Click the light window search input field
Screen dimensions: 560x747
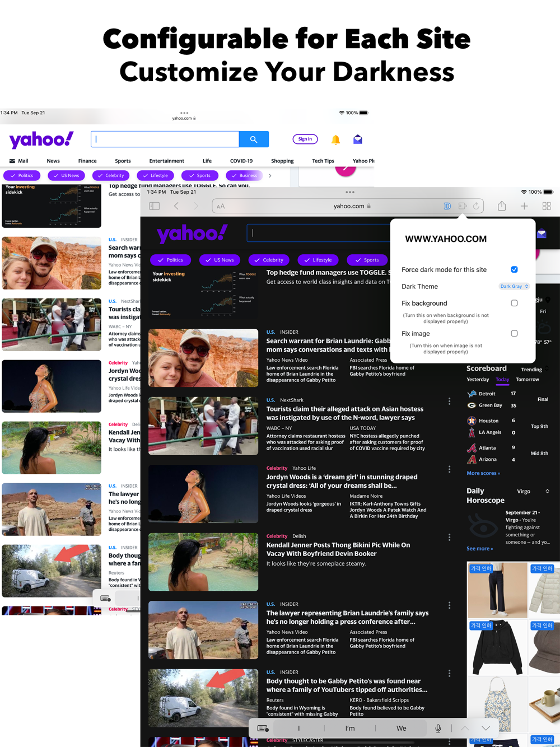165,139
